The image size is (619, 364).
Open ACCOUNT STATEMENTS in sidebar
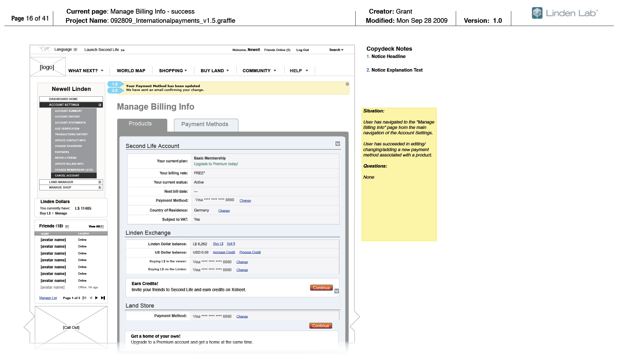tap(70, 123)
